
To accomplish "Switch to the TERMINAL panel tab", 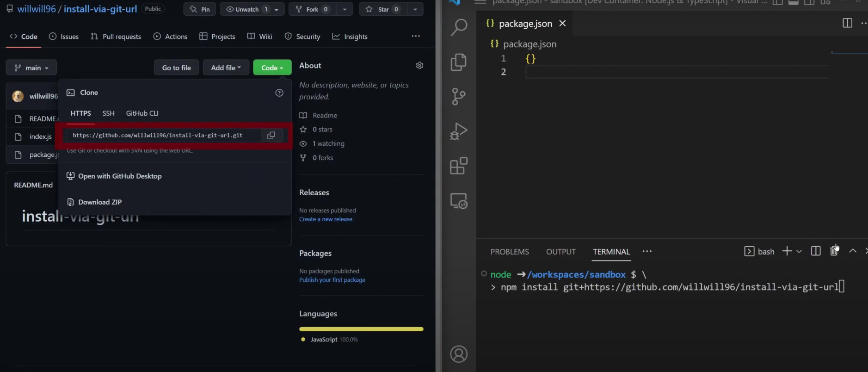I will [x=611, y=252].
